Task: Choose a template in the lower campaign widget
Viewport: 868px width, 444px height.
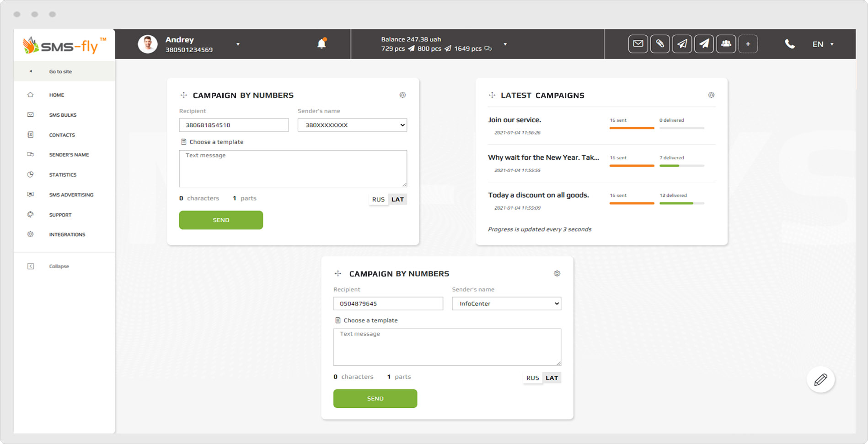Action: pos(366,320)
